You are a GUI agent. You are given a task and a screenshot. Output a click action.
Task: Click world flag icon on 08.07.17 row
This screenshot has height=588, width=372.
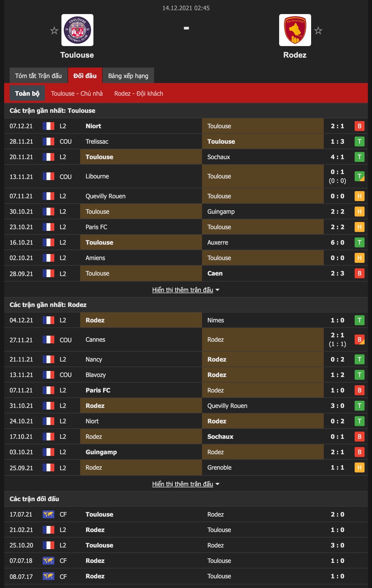(48, 576)
